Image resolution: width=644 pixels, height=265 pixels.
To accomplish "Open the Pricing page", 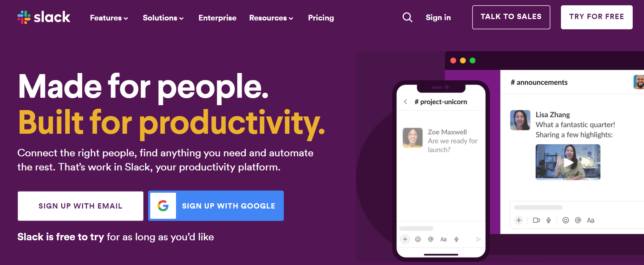I will 321,18.
